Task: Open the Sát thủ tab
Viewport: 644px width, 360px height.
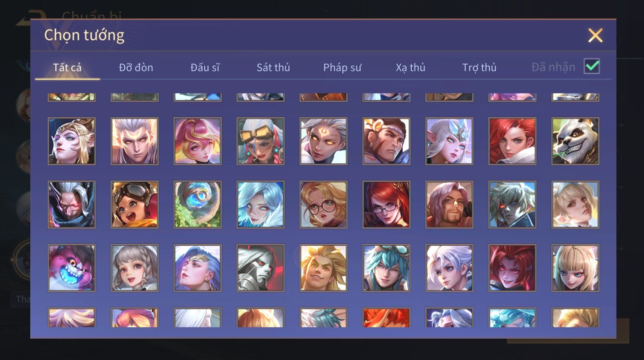Action: tap(273, 67)
